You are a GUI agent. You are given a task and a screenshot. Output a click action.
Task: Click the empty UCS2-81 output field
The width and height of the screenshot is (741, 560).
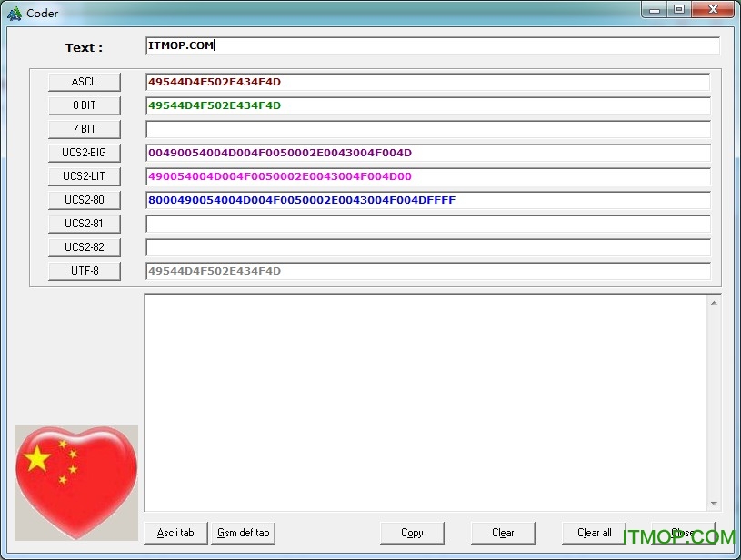(x=427, y=224)
